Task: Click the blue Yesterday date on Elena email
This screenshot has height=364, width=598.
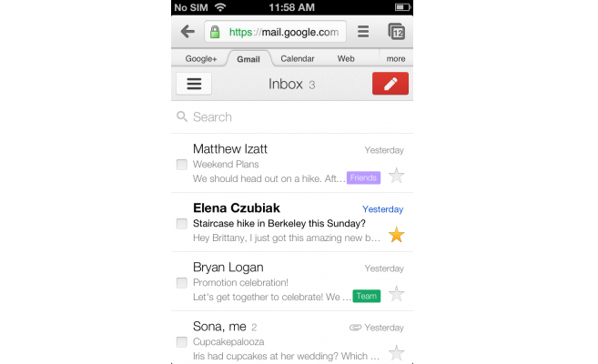Action: tap(382, 209)
